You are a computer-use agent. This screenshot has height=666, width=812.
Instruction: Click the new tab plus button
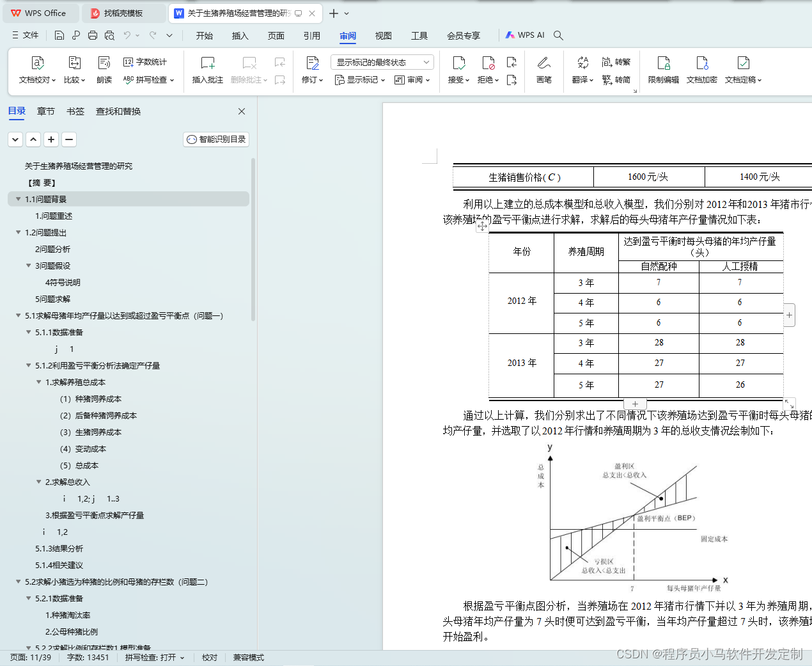click(334, 13)
